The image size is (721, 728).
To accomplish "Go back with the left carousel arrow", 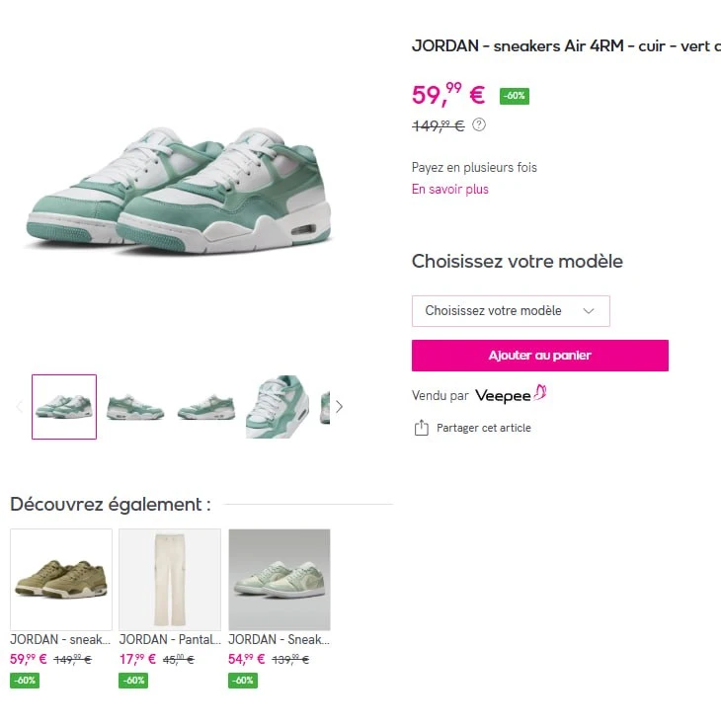I will 20,407.
